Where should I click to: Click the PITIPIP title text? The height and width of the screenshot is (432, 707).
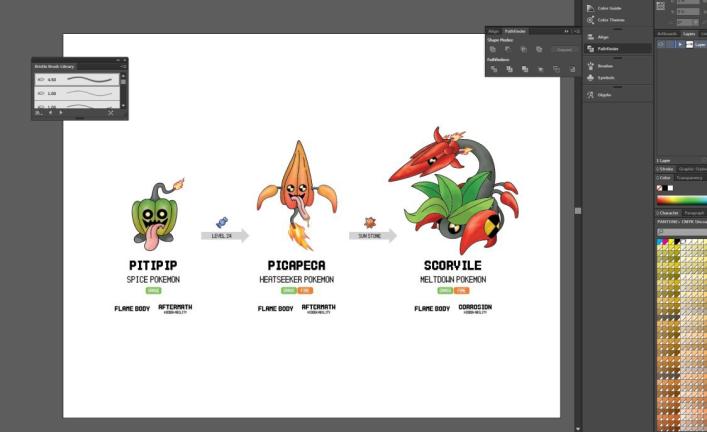click(153, 265)
